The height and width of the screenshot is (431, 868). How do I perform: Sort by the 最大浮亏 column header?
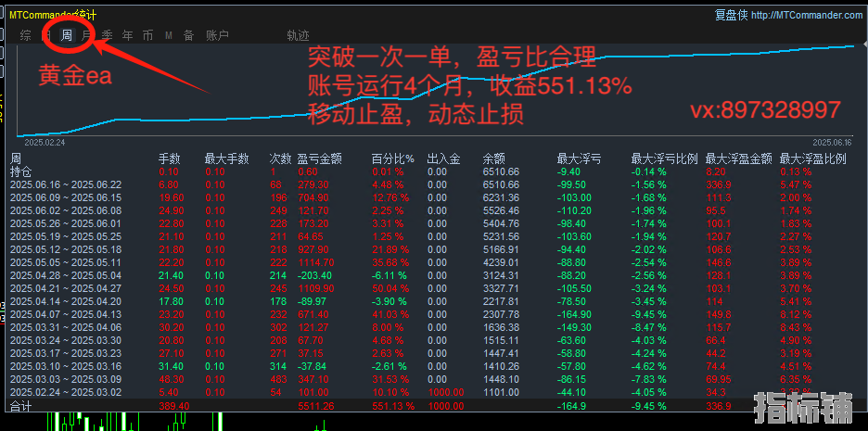(579, 158)
